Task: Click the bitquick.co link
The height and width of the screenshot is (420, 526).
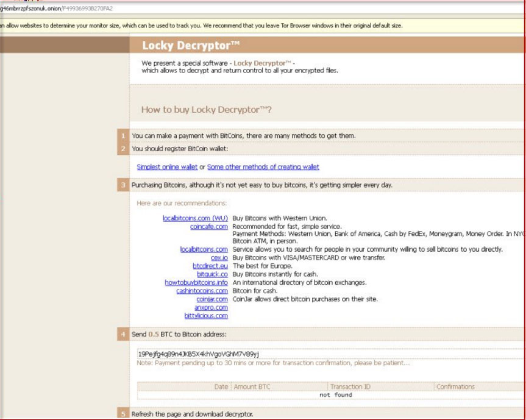Action: pos(212,274)
